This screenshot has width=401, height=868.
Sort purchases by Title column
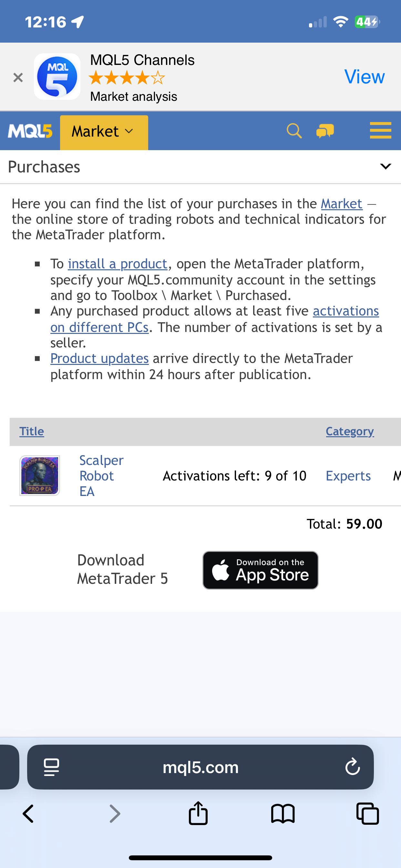[x=32, y=431]
